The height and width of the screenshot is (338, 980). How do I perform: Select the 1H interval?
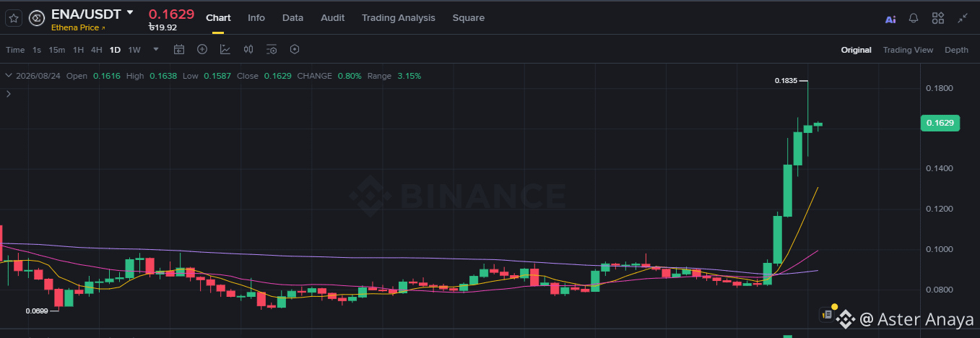tap(78, 50)
